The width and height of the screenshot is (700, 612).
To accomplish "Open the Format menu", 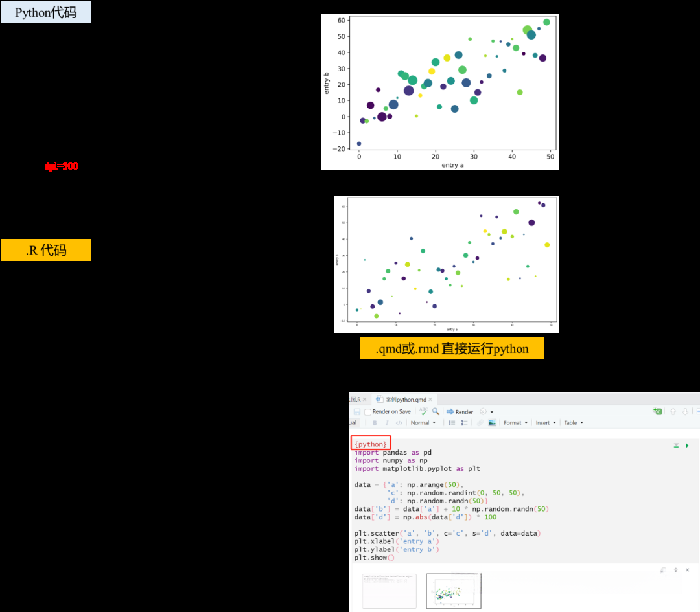I will point(516,423).
